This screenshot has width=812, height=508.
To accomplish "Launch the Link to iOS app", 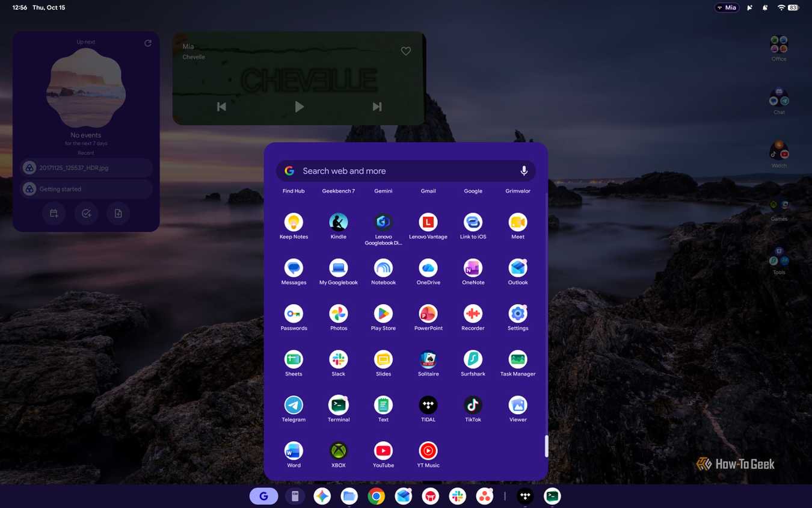I will [x=473, y=222].
